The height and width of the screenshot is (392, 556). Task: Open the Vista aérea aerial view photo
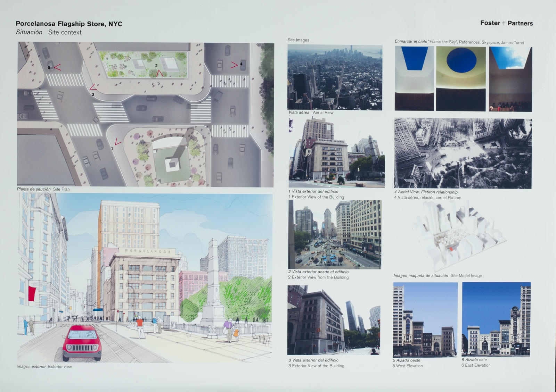(335, 77)
